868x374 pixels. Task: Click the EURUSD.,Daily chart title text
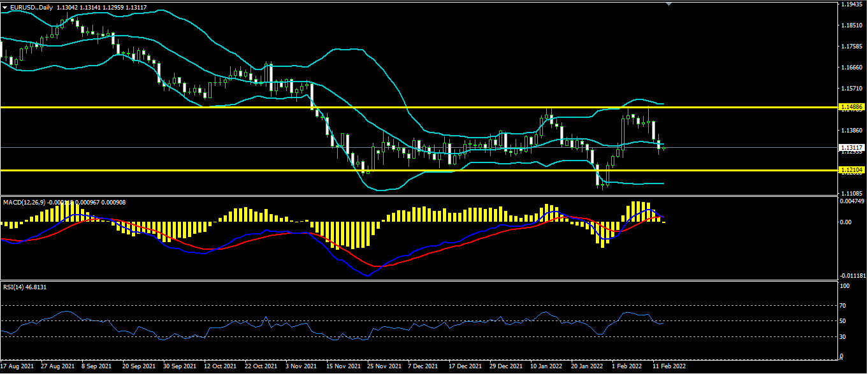click(x=32, y=7)
